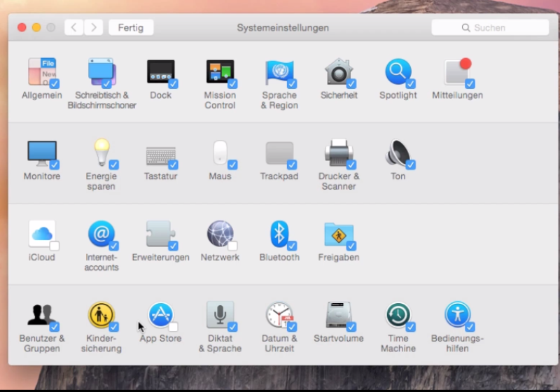Go forward with the right arrow button
This screenshot has height=392, width=560.
pyautogui.click(x=93, y=27)
